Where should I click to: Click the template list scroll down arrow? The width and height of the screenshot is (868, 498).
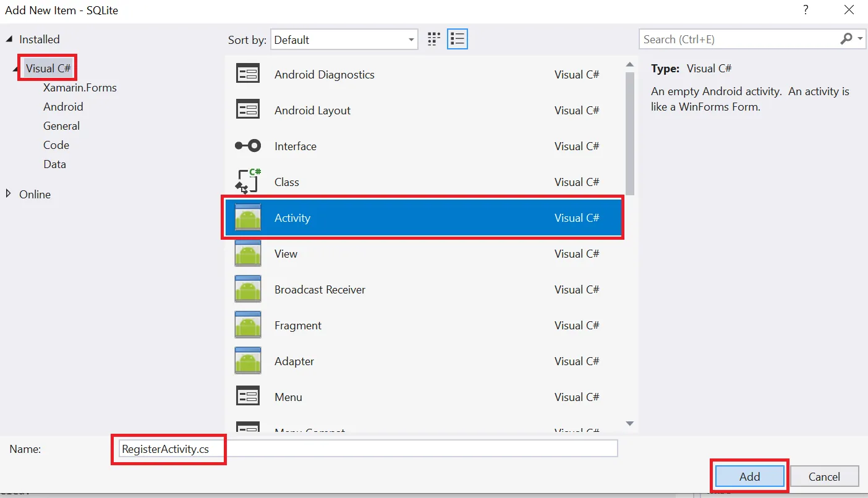(x=630, y=423)
